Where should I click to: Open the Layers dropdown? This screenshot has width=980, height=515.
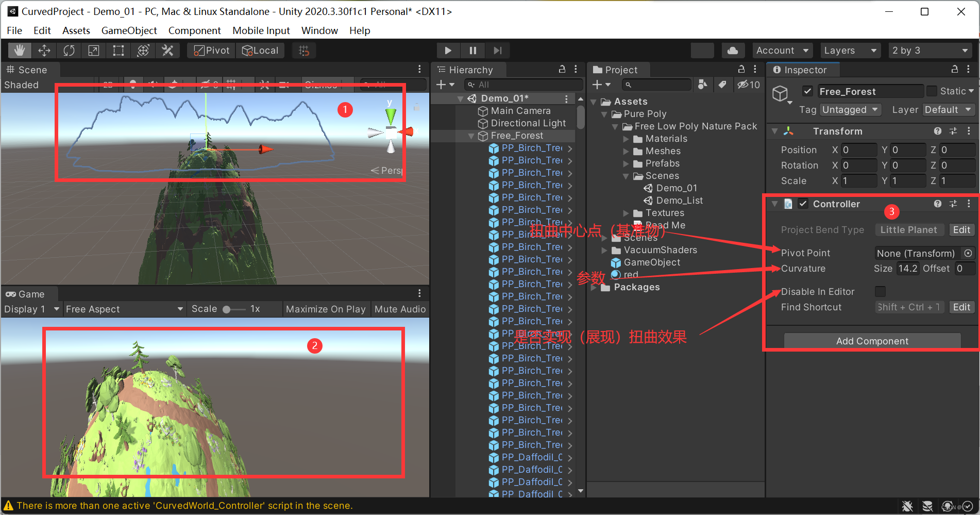coord(850,50)
